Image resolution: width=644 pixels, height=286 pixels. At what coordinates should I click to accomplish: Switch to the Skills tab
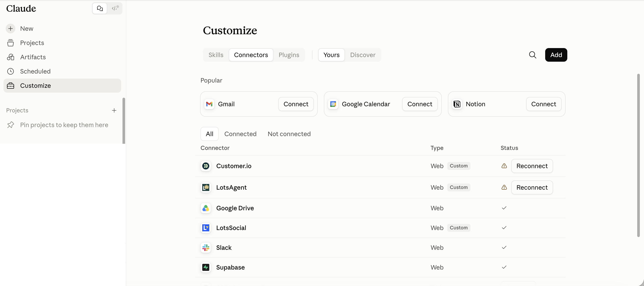tap(216, 55)
